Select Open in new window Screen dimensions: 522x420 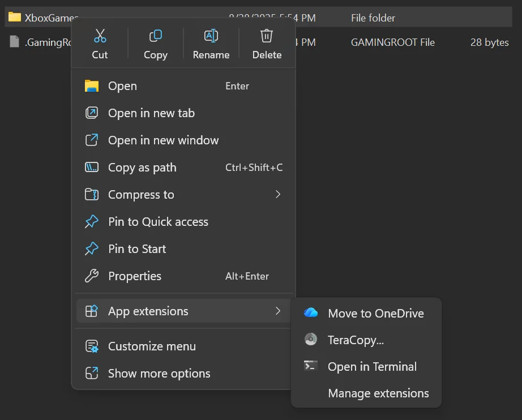coord(183,140)
